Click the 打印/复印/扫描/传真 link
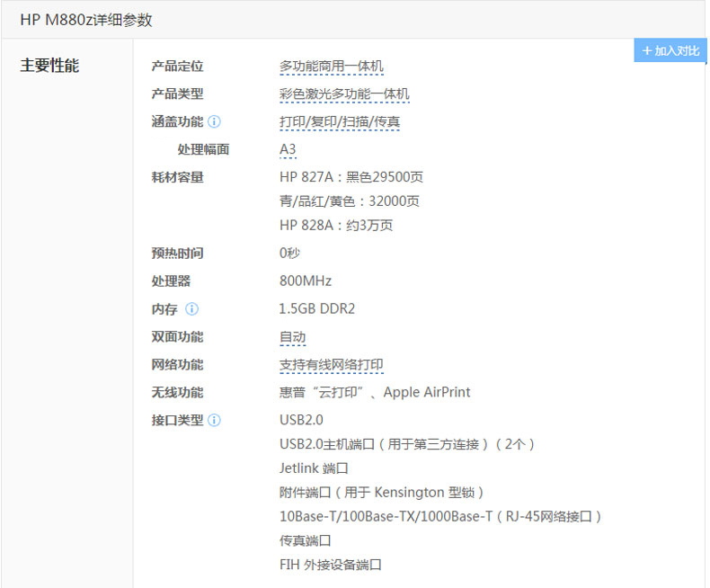This screenshot has width=710, height=588. tap(339, 122)
